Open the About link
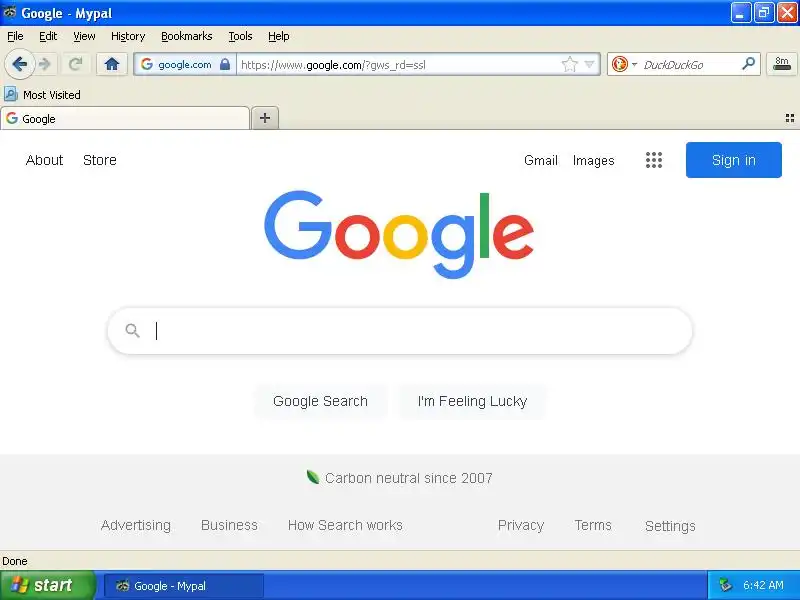The width and height of the screenshot is (800, 600). pyautogui.click(x=44, y=160)
